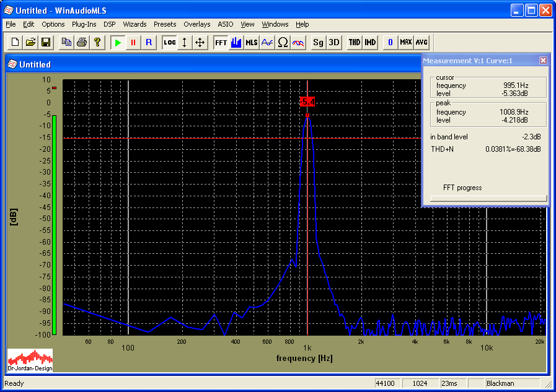Open the Presets menu

click(165, 24)
